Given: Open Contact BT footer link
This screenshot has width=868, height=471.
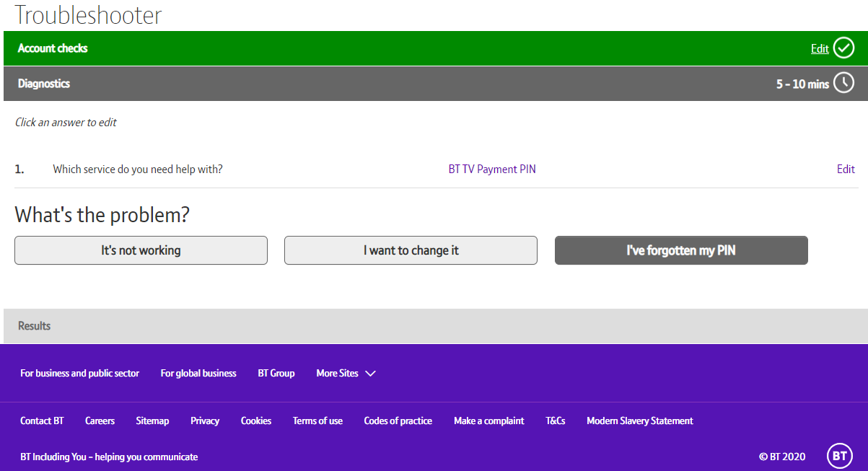Looking at the screenshot, I should point(42,421).
